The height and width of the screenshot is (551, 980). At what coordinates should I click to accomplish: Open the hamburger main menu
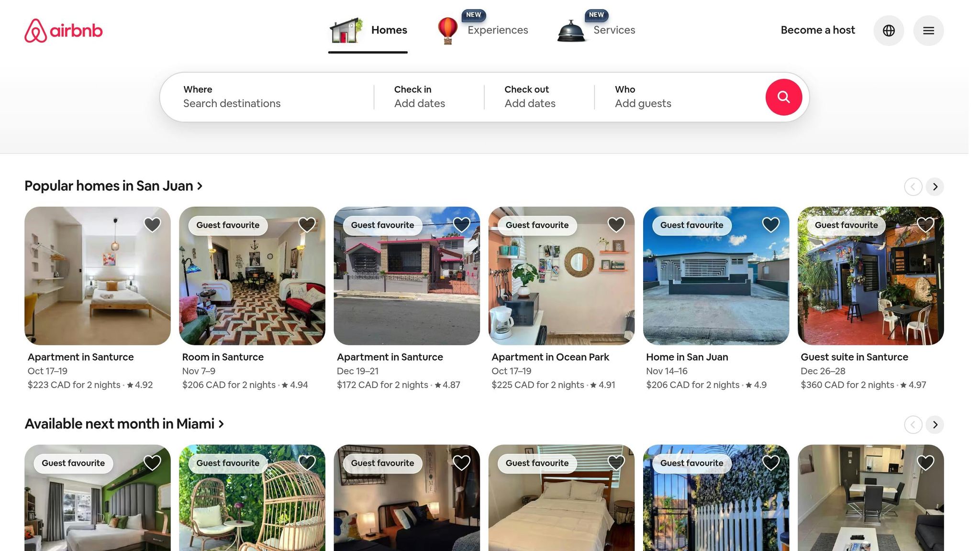[x=928, y=31]
